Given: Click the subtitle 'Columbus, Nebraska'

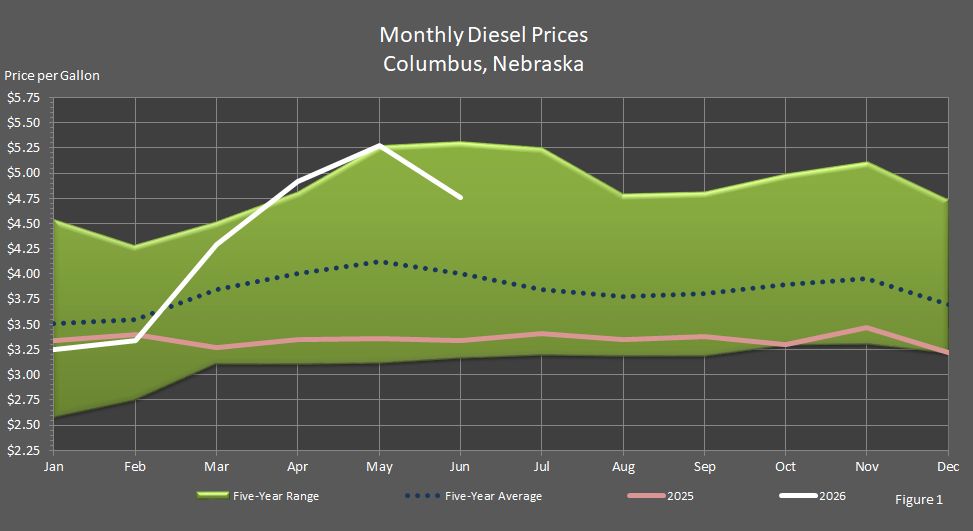Looking at the screenshot, I should [483, 64].
